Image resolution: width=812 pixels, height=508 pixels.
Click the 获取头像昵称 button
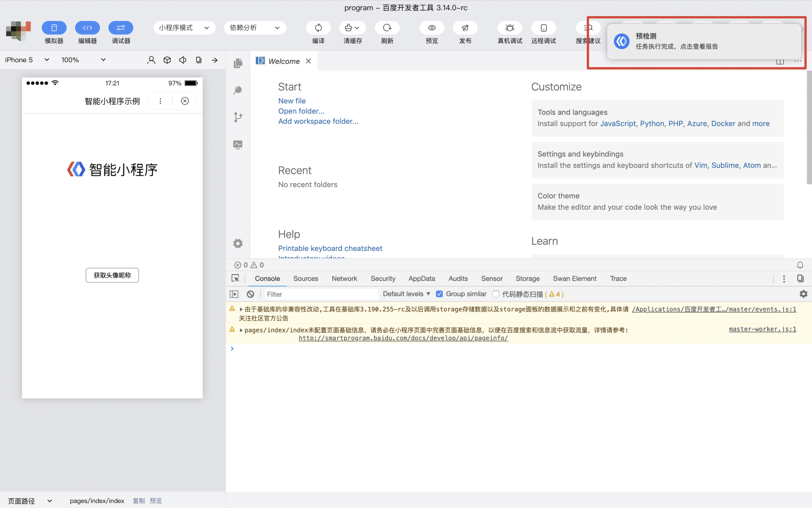click(112, 275)
